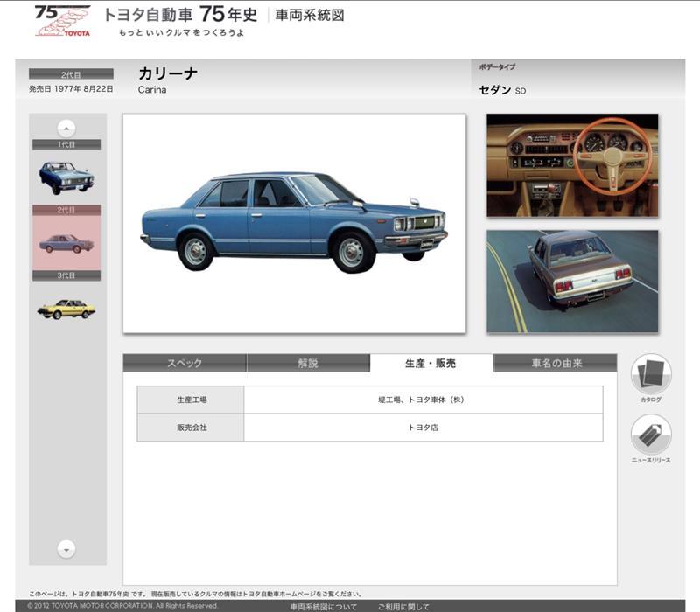Select the 生産・販売 tab
The height and width of the screenshot is (612, 700).
[431, 363]
